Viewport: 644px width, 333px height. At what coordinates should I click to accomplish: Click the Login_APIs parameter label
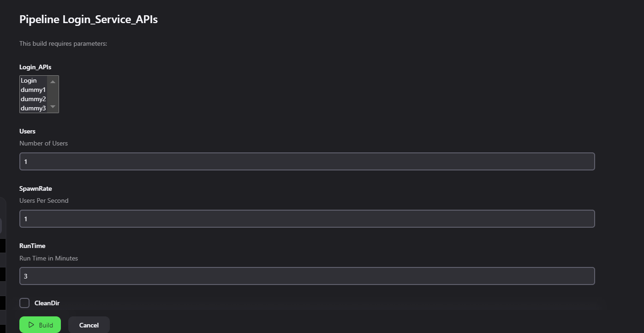(x=36, y=67)
